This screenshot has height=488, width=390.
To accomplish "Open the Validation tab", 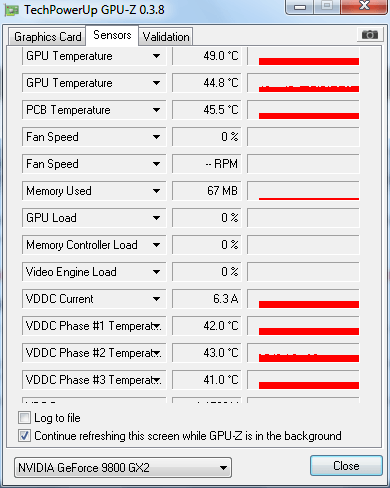I will tap(166, 37).
